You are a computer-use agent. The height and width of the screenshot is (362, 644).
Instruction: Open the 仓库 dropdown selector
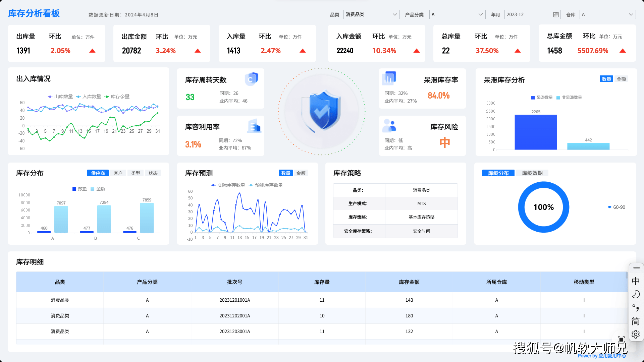(607, 14)
